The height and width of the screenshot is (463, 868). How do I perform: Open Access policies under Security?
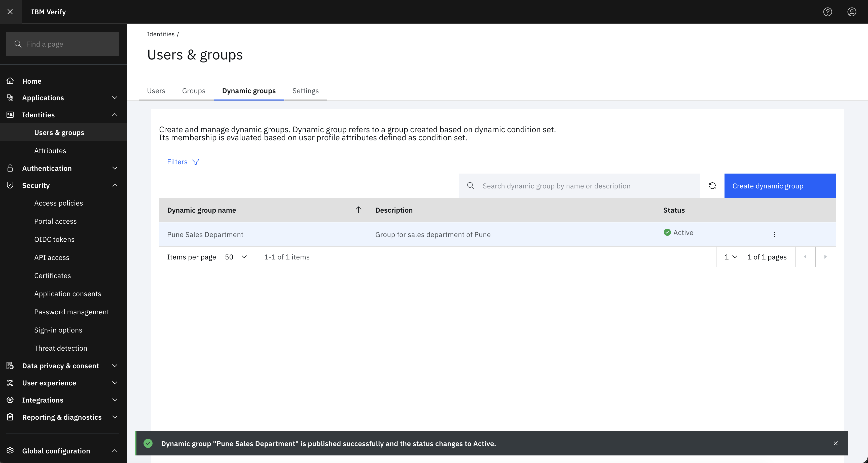coord(59,203)
